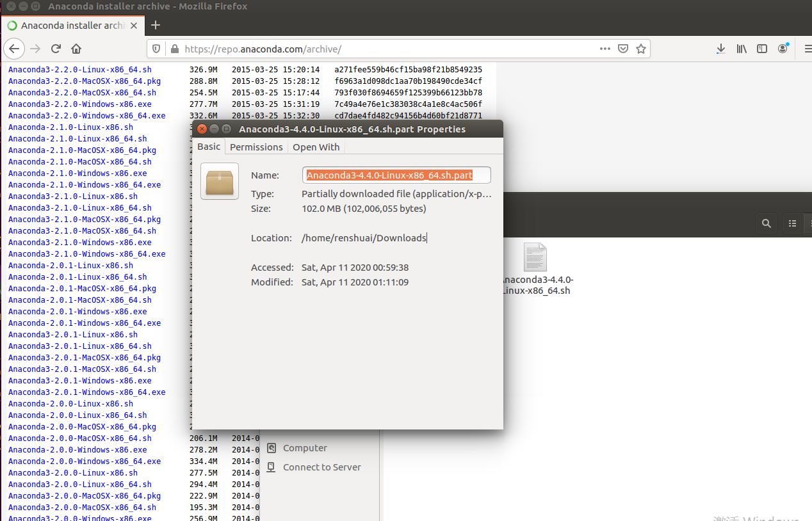Switch to the Permissions tab
Image resolution: width=812 pixels, height=521 pixels.
(256, 147)
